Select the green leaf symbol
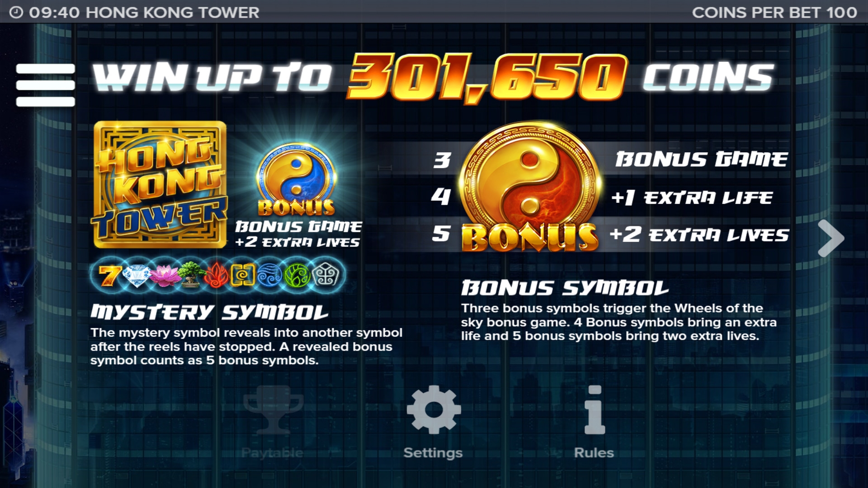The image size is (868, 488). point(297,275)
